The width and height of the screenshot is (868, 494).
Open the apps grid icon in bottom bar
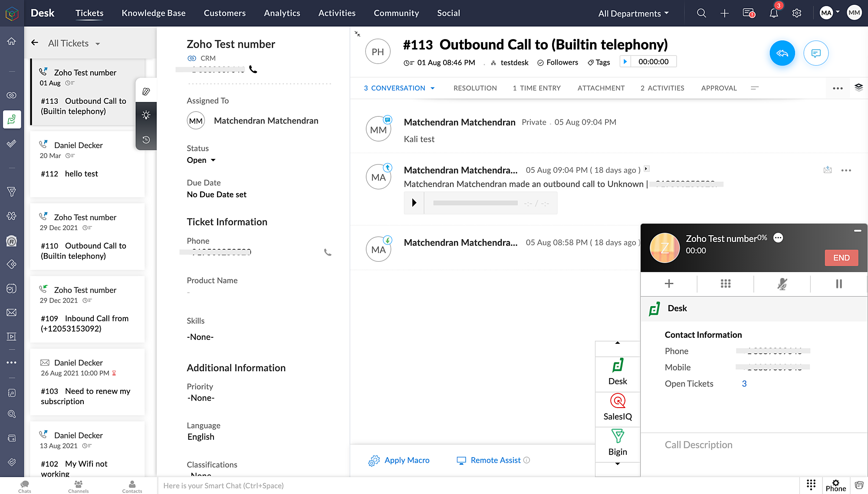[x=811, y=485]
